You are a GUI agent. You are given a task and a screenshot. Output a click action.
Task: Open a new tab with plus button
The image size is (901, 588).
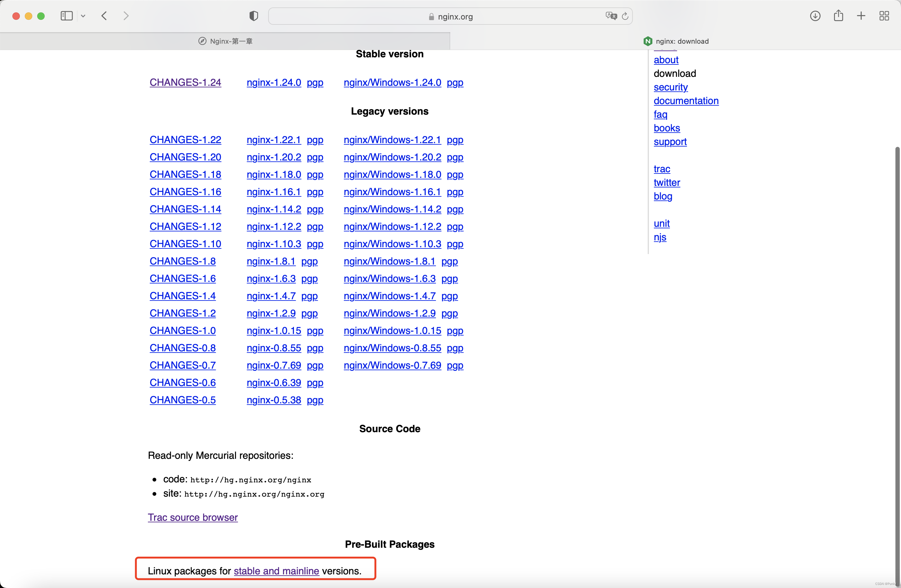point(861,16)
